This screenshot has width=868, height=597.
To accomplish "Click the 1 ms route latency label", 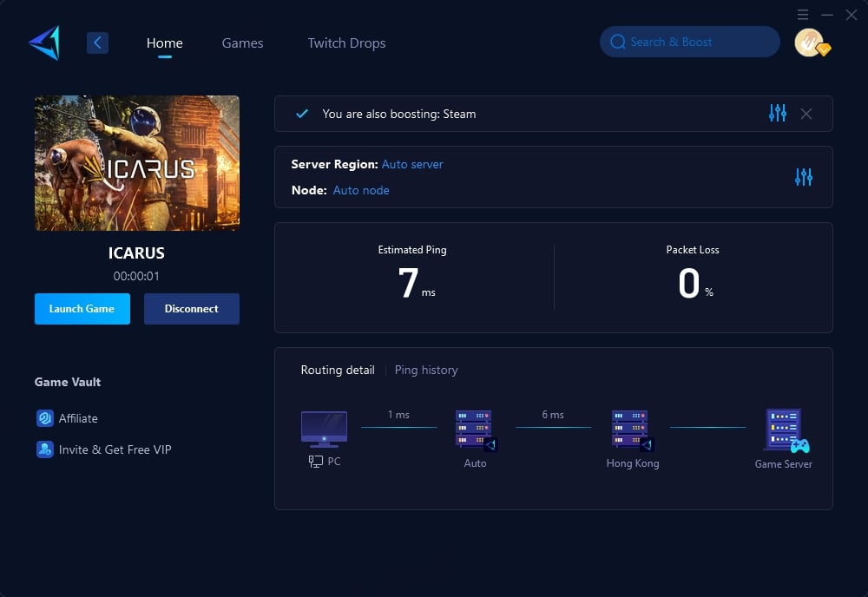I will point(398,415).
